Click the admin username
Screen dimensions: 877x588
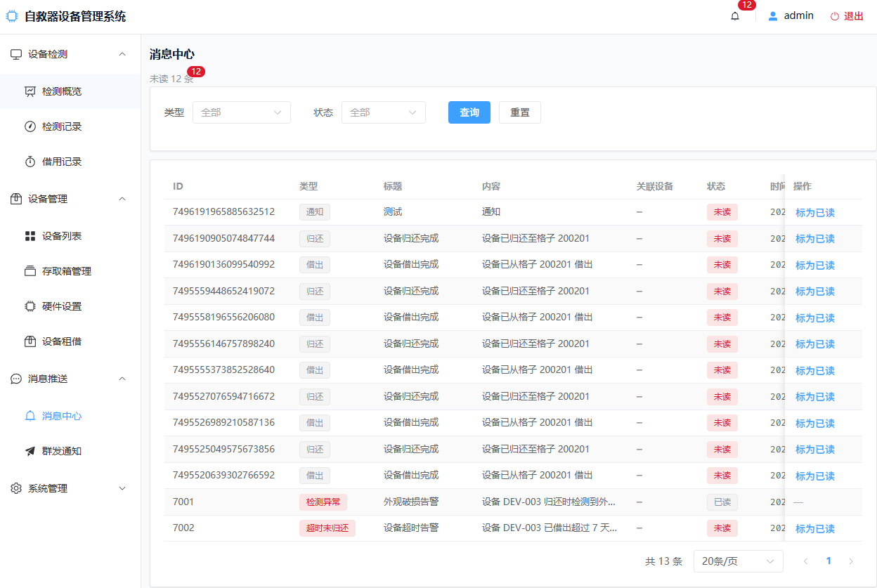(799, 15)
